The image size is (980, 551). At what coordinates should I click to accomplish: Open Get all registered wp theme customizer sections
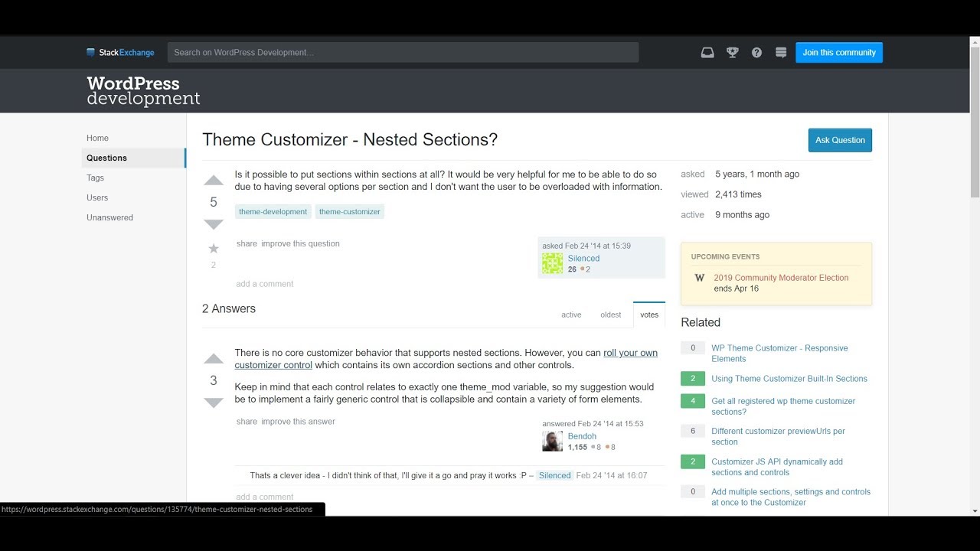point(783,406)
